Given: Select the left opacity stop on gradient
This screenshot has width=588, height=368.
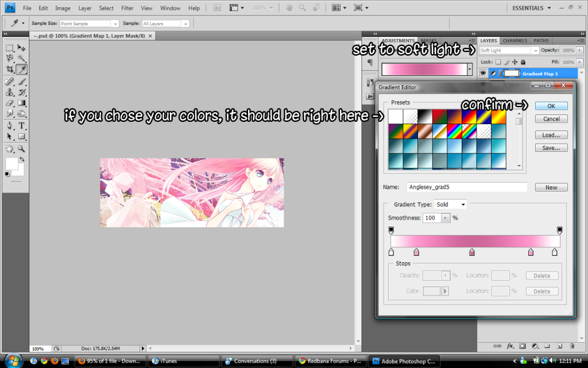Looking at the screenshot, I should click(391, 230).
